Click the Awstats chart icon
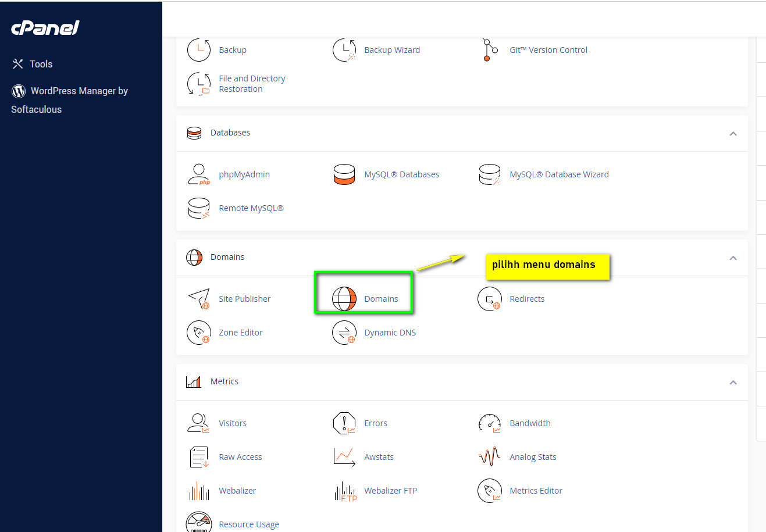 click(x=344, y=457)
